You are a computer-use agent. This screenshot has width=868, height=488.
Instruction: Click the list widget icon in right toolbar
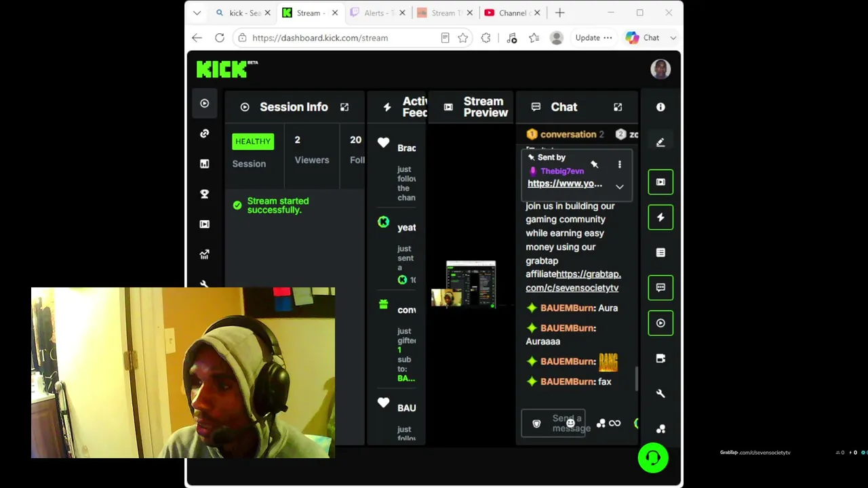pyautogui.click(x=660, y=252)
